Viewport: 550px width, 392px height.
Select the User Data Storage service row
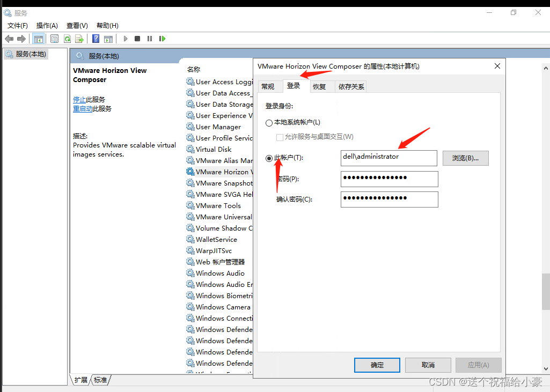(x=219, y=104)
